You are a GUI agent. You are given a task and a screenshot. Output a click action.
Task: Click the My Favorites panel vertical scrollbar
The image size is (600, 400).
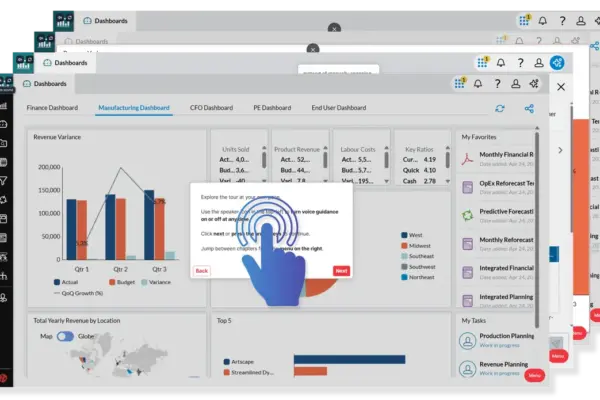pos(537,230)
